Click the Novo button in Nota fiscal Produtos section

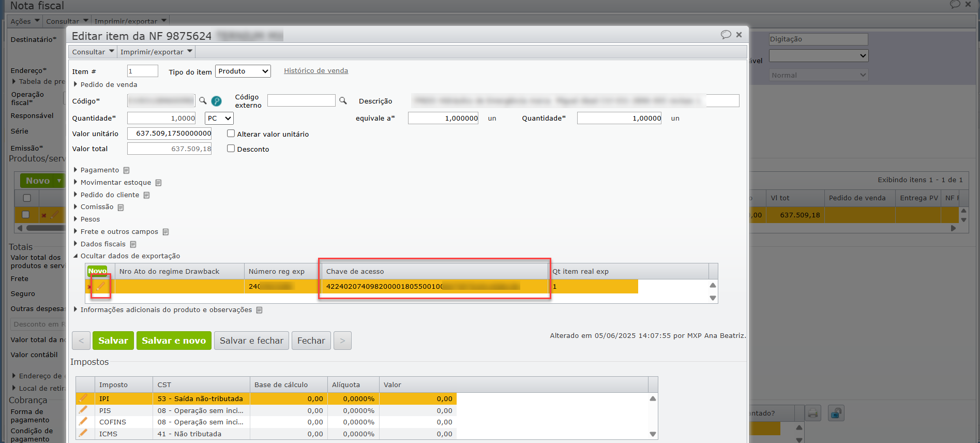pos(38,181)
